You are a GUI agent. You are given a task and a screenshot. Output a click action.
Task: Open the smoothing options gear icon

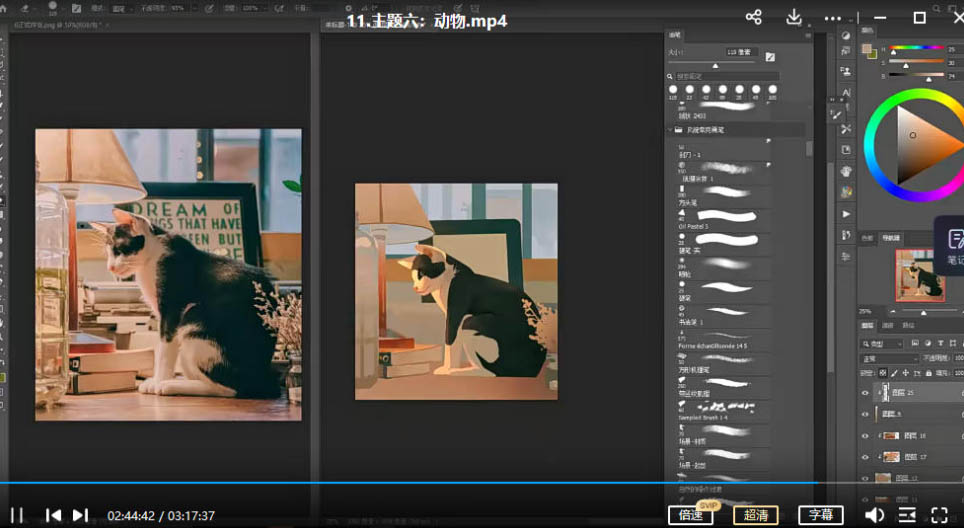pyautogui.click(x=348, y=9)
